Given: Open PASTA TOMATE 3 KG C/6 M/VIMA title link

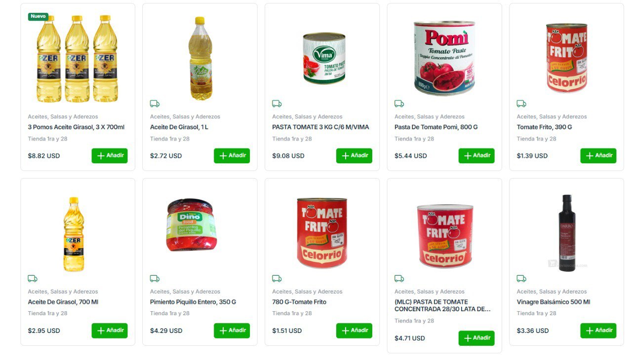Looking at the screenshot, I should point(320,127).
